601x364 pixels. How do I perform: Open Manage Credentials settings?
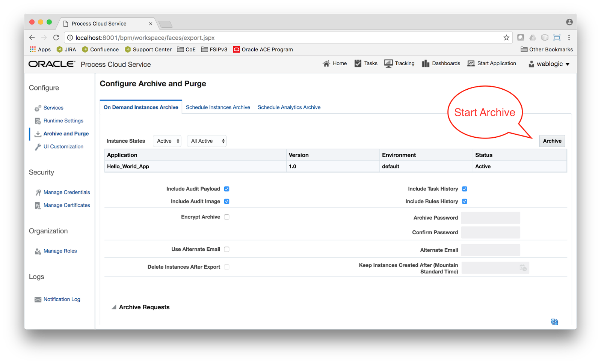pos(66,192)
